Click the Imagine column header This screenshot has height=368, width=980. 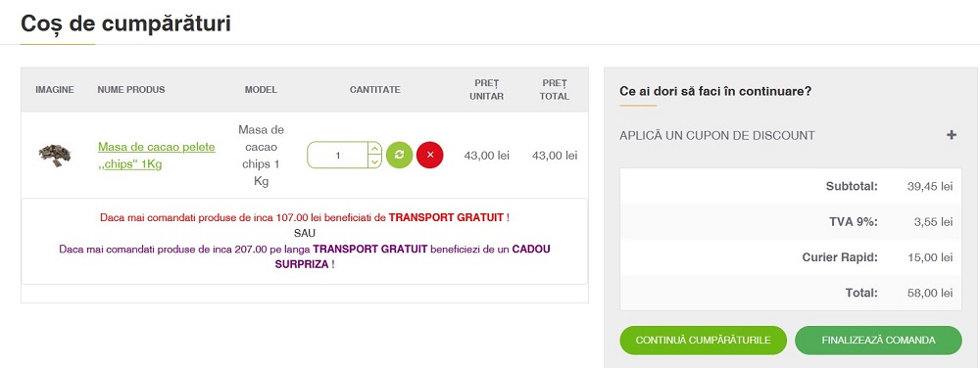tap(54, 89)
